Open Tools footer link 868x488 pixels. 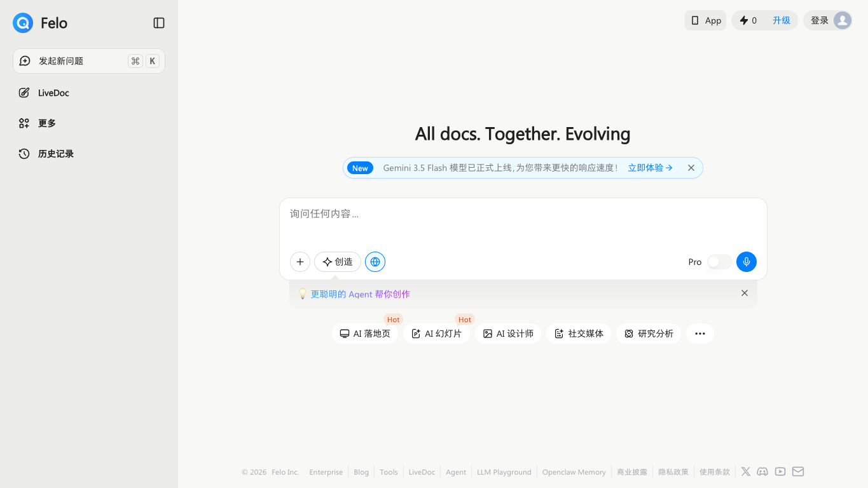(x=389, y=472)
